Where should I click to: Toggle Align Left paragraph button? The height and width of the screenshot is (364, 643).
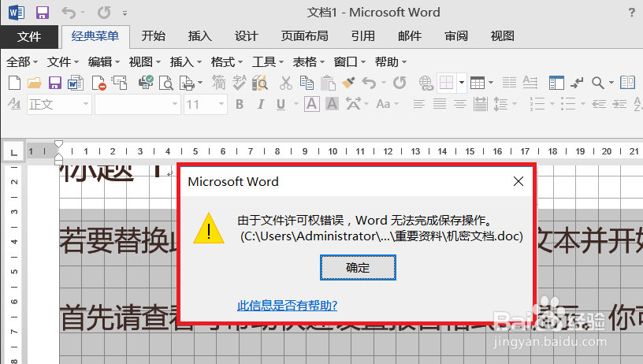(x=418, y=105)
